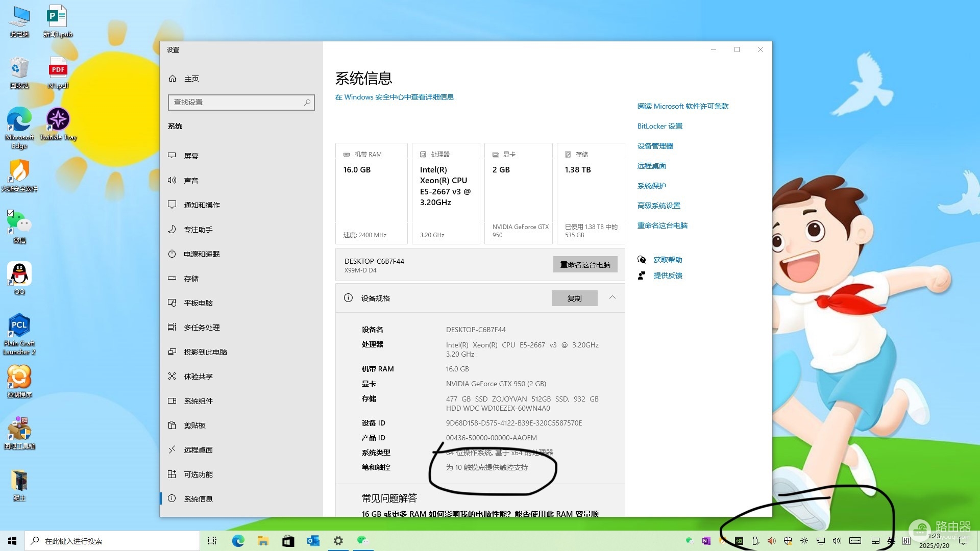Click the 处理器 Xeon CPU card
This screenshot has height=551, width=980.
coord(446,193)
